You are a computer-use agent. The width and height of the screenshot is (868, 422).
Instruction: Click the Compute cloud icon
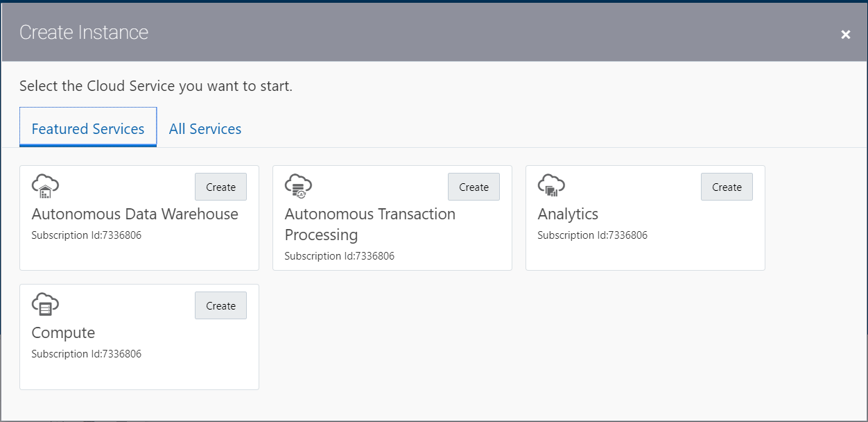click(x=44, y=303)
